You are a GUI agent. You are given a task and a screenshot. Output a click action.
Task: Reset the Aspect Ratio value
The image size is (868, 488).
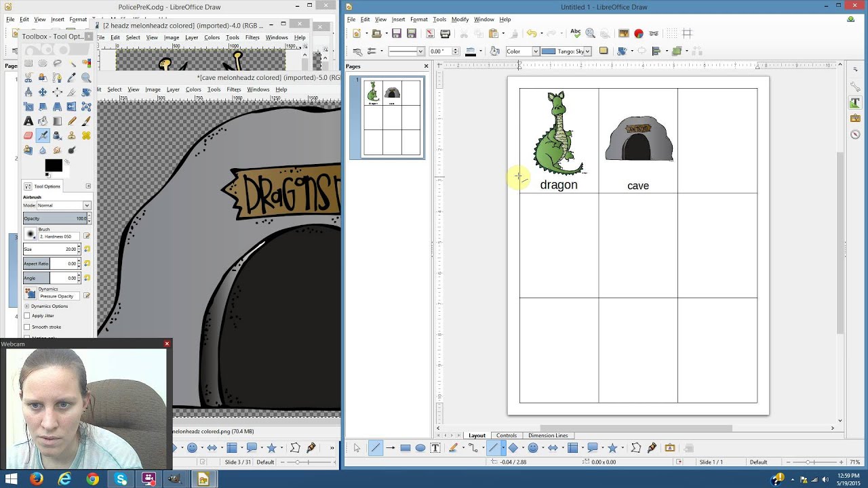point(87,264)
